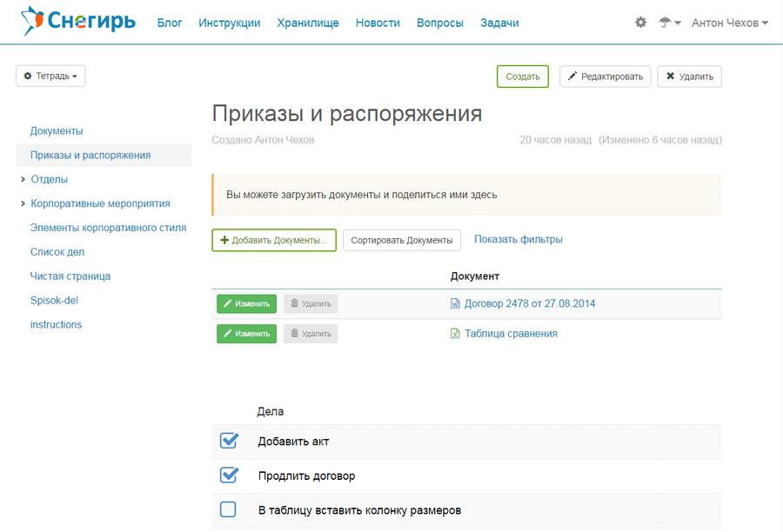This screenshot has width=783, height=532.
Task: Open the Инструкции menu item
Action: point(229,23)
